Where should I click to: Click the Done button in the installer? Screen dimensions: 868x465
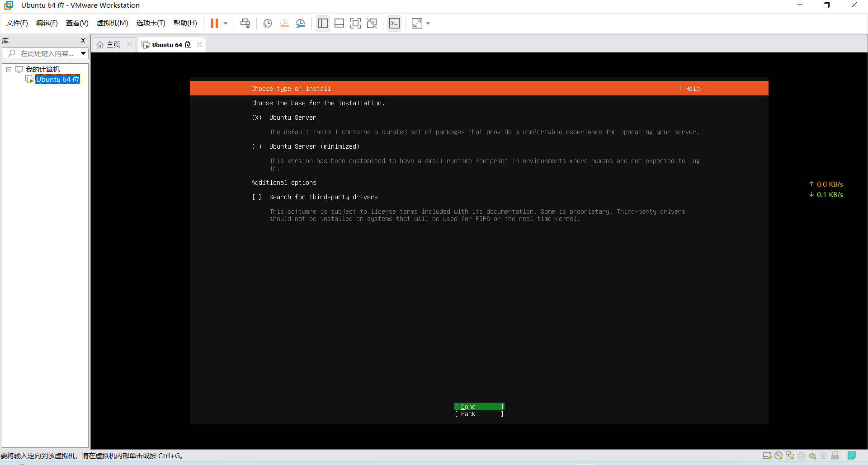click(x=479, y=407)
